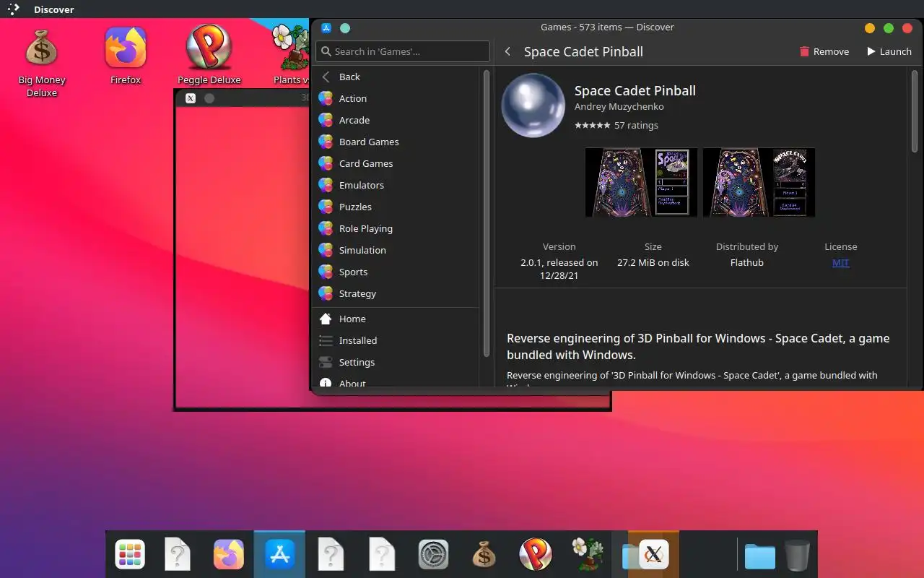Show the Installed applications page

coord(396,340)
